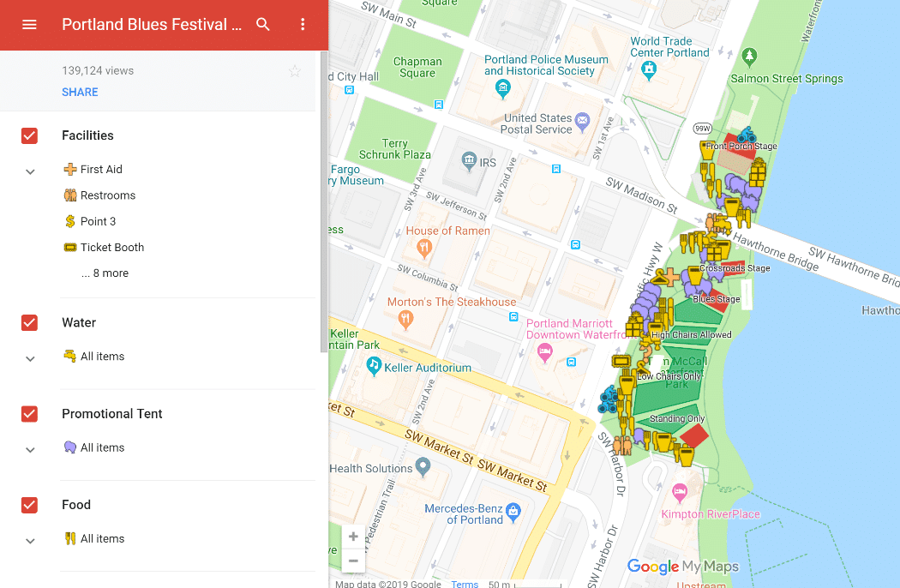Toggle off the Promotional Tent layer
Viewport: 900px width, 588px height.
[29, 413]
